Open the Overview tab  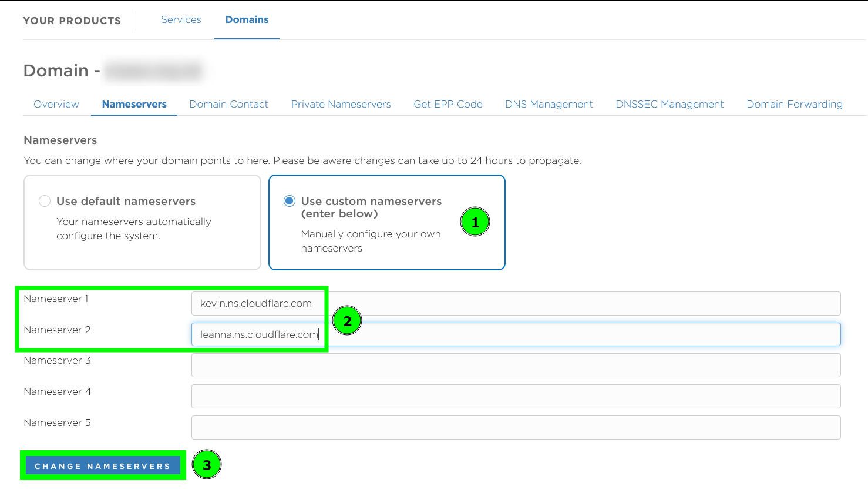(56, 104)
